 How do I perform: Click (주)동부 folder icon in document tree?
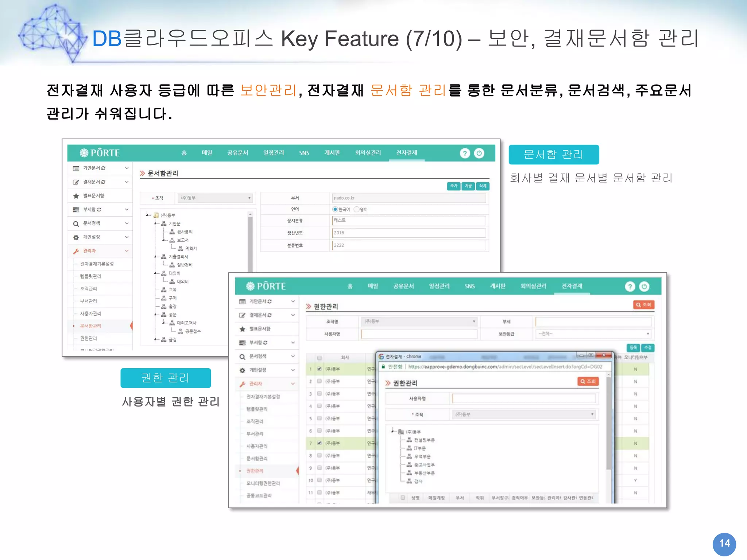(x=156, y=215)
